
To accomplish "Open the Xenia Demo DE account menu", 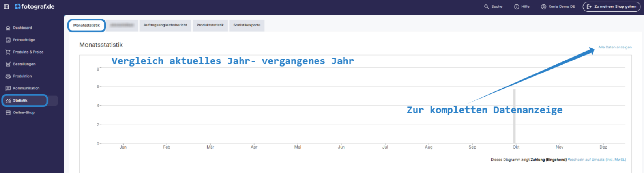I will pos(558,7).
